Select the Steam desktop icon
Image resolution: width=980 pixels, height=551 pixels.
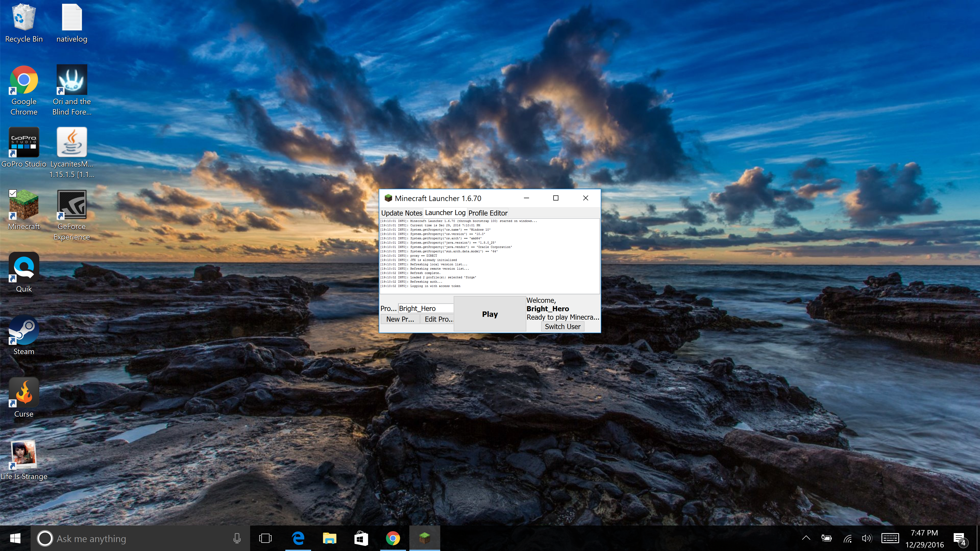(23, 331)
